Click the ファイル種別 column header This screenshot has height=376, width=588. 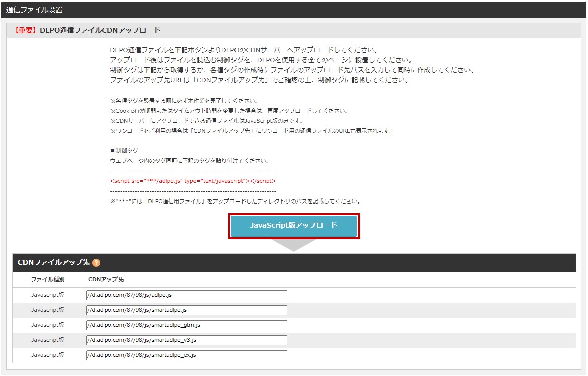(x=48, y=279)
